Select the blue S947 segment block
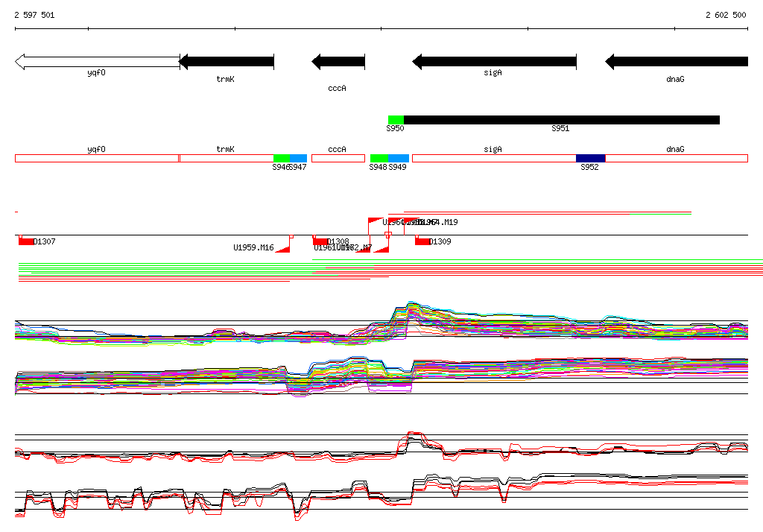This screenshot has width=763, height=532. click(298, 158)
